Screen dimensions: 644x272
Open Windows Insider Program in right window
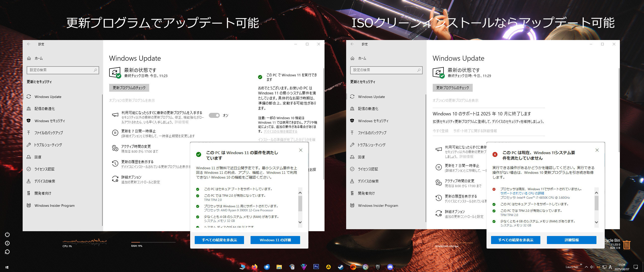386,206
